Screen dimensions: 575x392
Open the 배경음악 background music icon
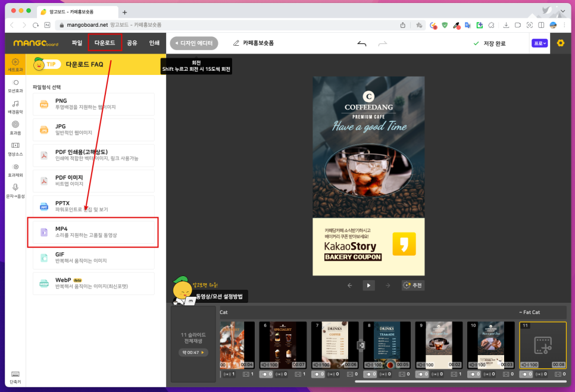[x=15, y=107]
